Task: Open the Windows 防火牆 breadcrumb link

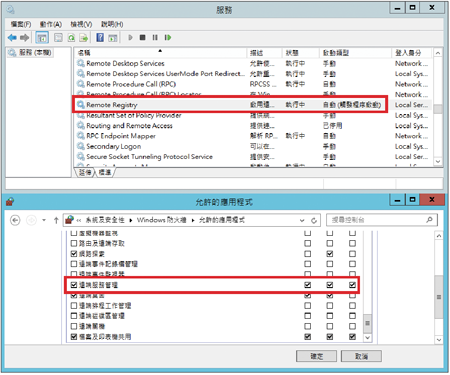Action: click(x=161, y=220)
